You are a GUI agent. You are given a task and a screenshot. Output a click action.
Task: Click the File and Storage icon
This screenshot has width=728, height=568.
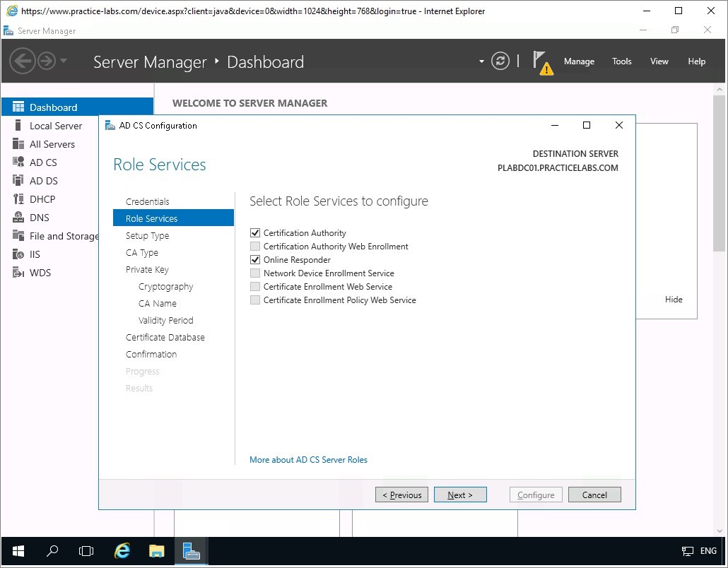18,236
